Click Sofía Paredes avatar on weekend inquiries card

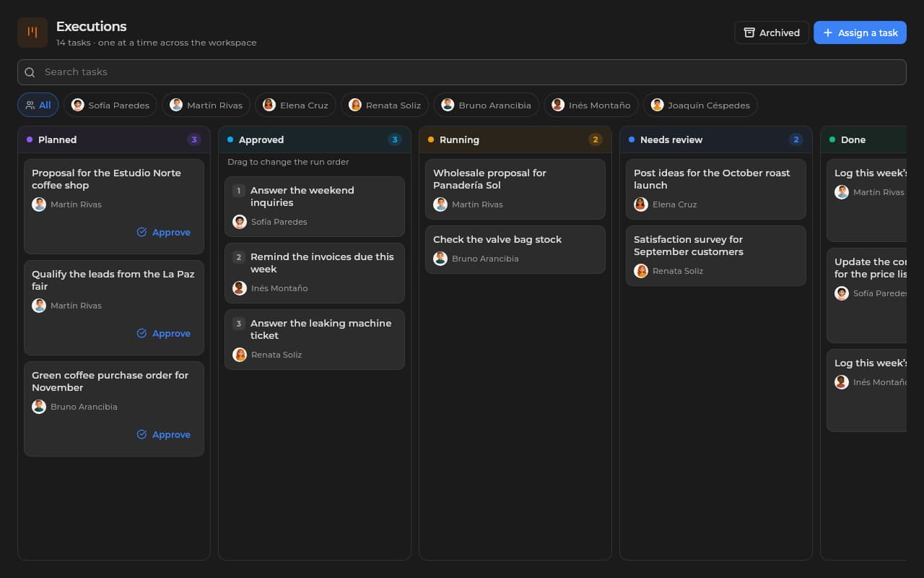pos(240,222)
